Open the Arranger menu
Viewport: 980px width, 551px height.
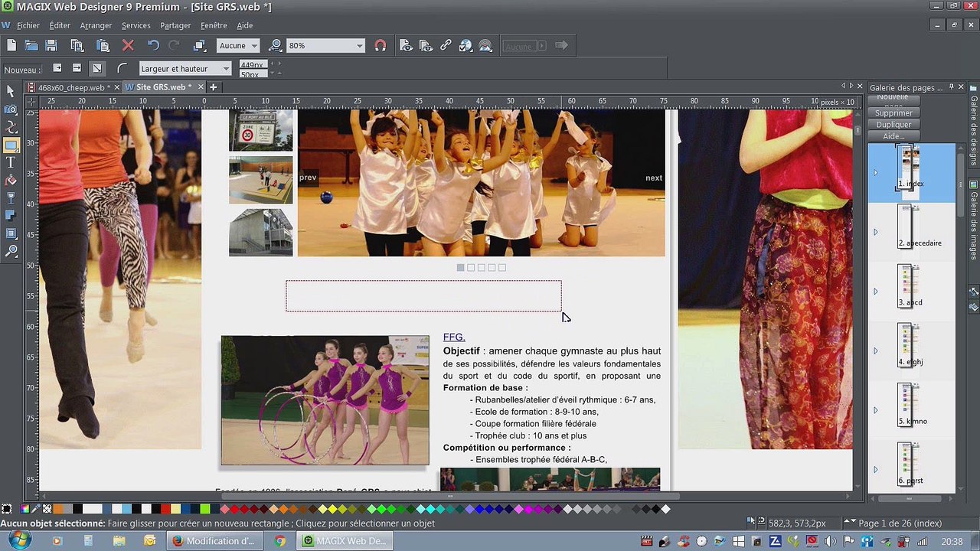coord(96,25)
